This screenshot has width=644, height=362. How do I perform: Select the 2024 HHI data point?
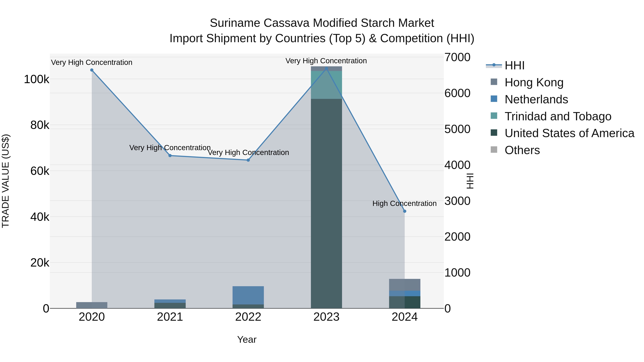405,211
